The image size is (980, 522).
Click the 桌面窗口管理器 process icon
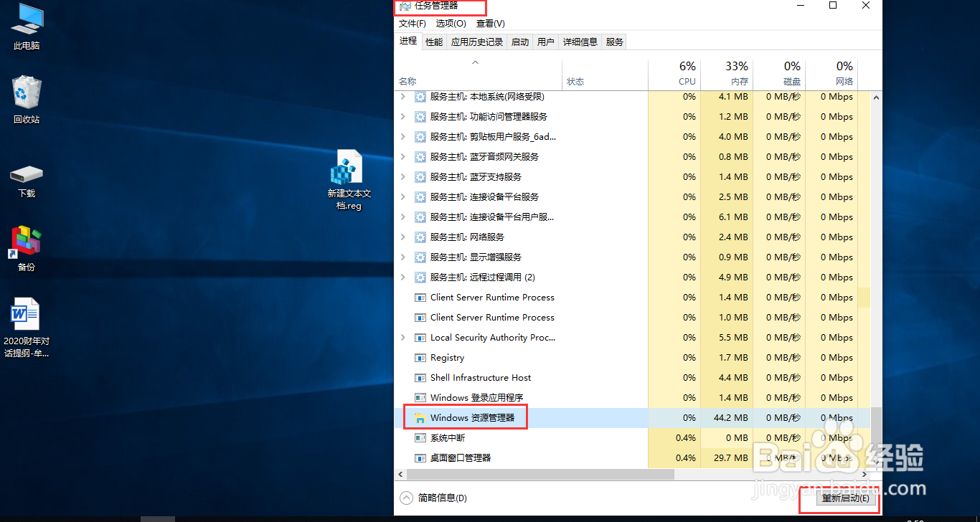[x=420, y=458]
